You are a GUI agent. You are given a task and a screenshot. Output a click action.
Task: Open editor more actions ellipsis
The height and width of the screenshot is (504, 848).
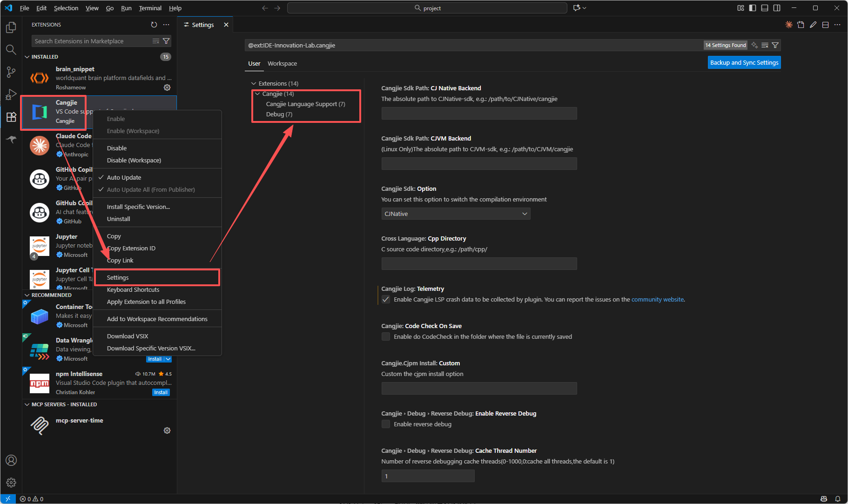pyautogui.click(x=837, y=25)
